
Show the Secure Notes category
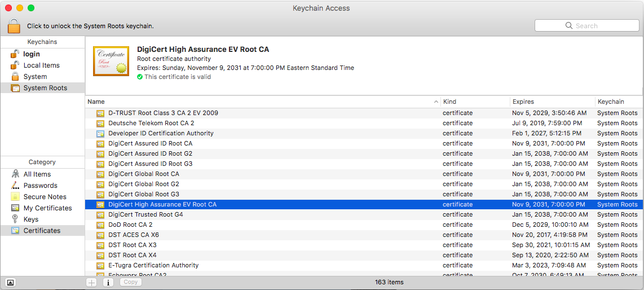click(45, 197)
